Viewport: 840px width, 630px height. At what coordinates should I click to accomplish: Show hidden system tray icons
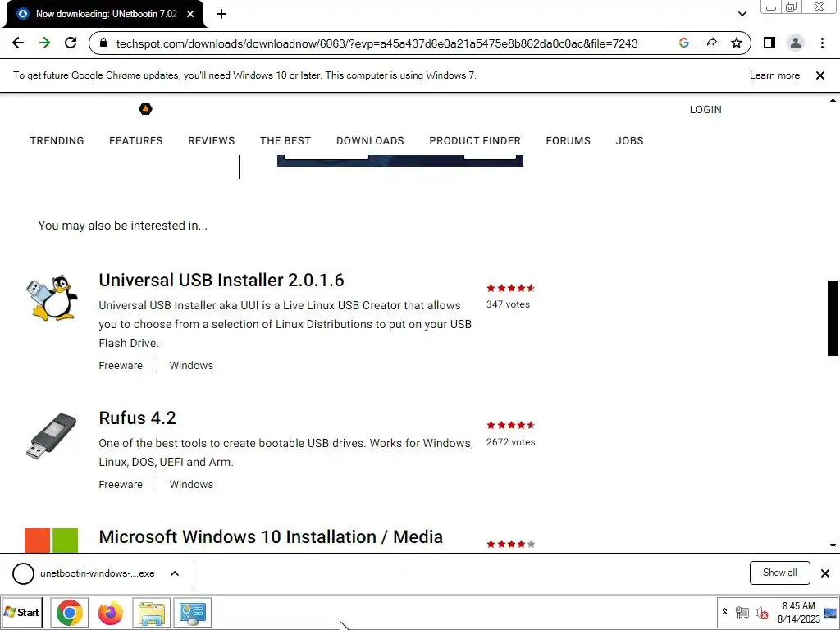725,611
